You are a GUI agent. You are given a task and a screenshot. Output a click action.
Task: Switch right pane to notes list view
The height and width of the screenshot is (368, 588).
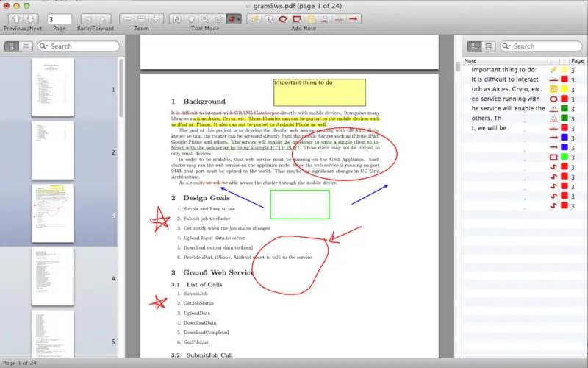click(x=474, y=46)
